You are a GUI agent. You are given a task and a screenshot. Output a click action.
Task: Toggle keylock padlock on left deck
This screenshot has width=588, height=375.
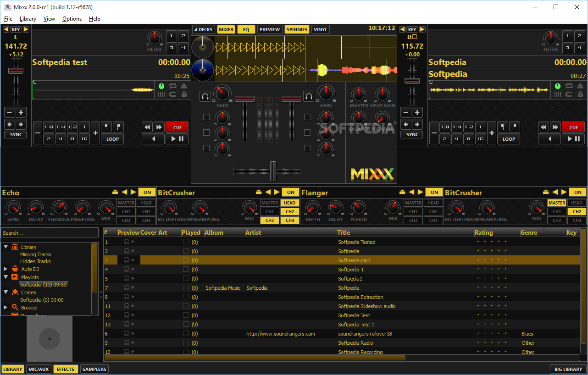click(184, 94)
